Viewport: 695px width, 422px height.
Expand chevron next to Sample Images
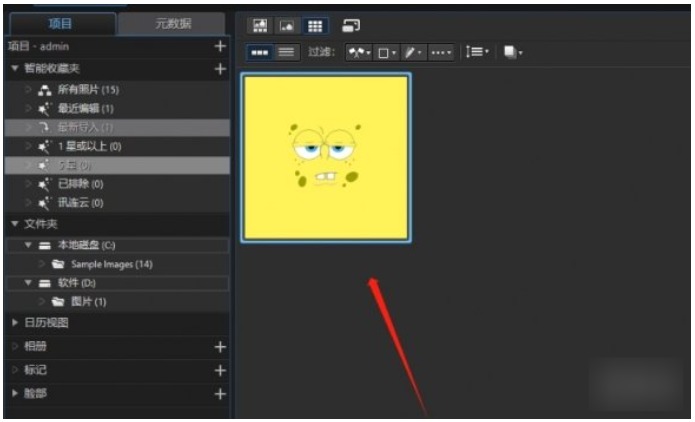(x=42, y=264)
